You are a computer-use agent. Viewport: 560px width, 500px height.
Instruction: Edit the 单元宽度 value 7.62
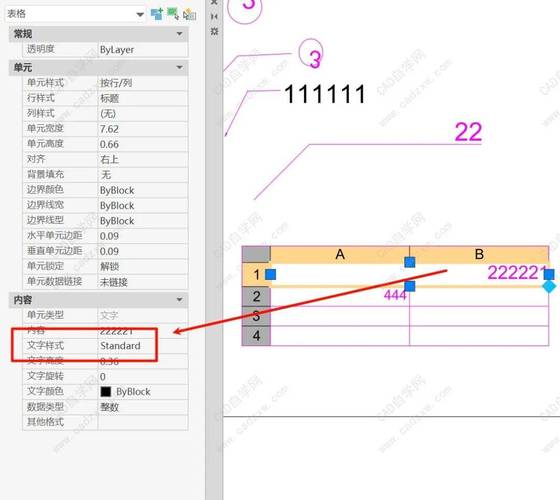click(x=142, y=129)
